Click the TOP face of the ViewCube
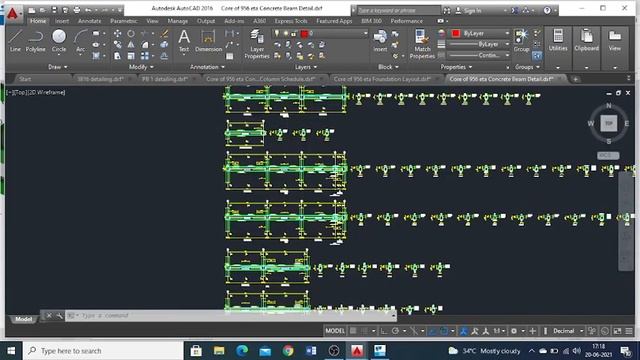The width and height of the screenshot is (640, 360). [x=609, y=123]
